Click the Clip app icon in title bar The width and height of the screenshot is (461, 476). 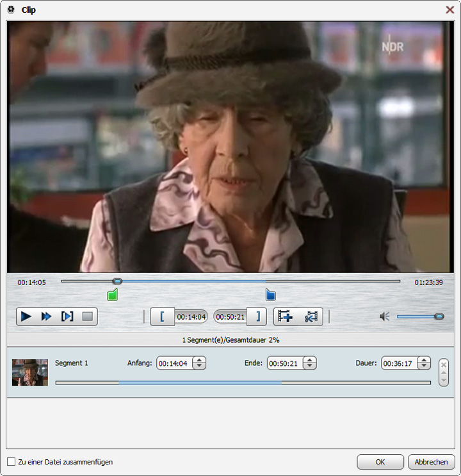click(12, 10)
